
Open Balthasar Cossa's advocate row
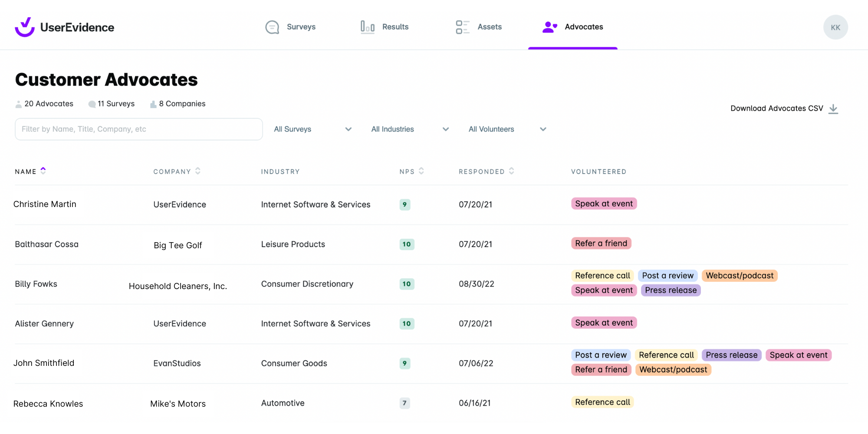point(431,245)
